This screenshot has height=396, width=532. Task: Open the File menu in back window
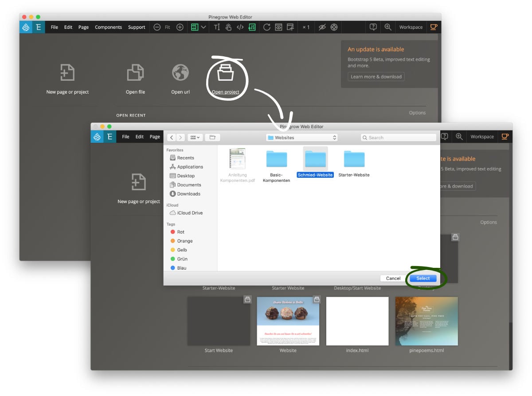(55, 27)
